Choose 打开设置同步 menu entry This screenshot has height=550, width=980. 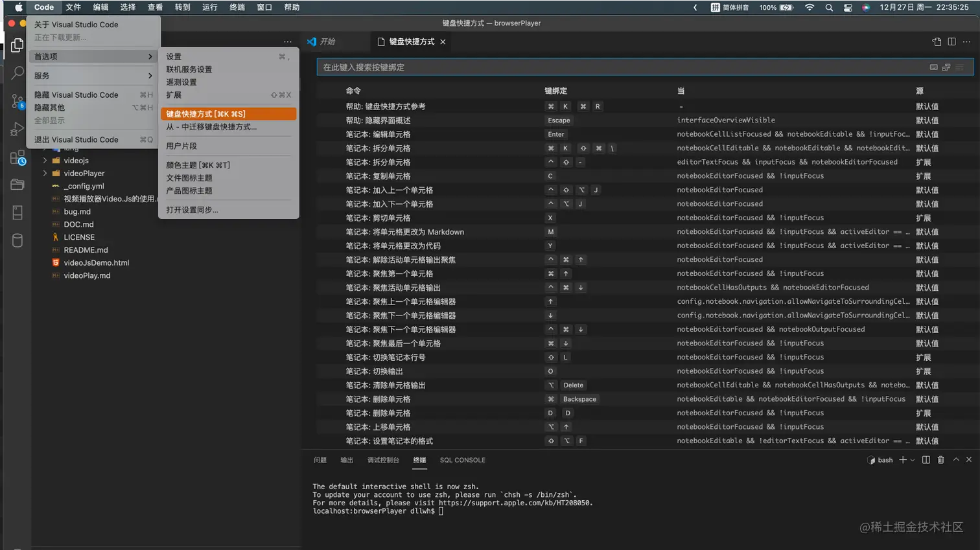(x=228, y=210)
